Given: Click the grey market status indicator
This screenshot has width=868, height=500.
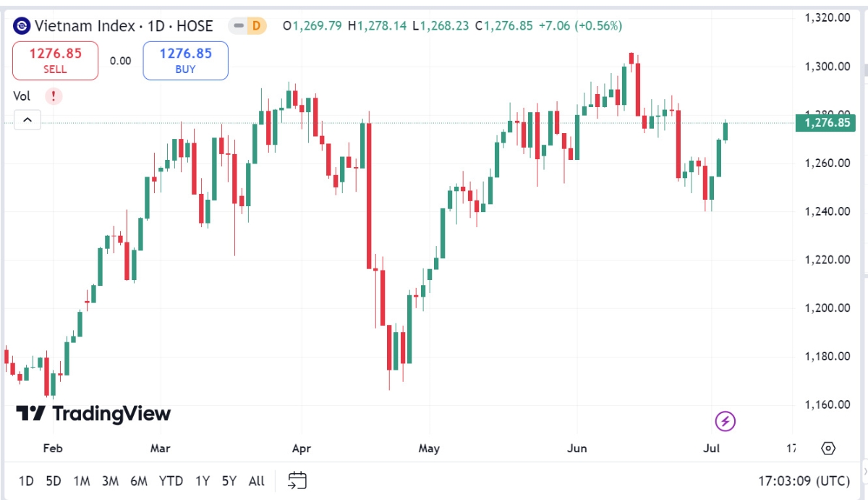Looking at the screenshot, I should (238, 26).
